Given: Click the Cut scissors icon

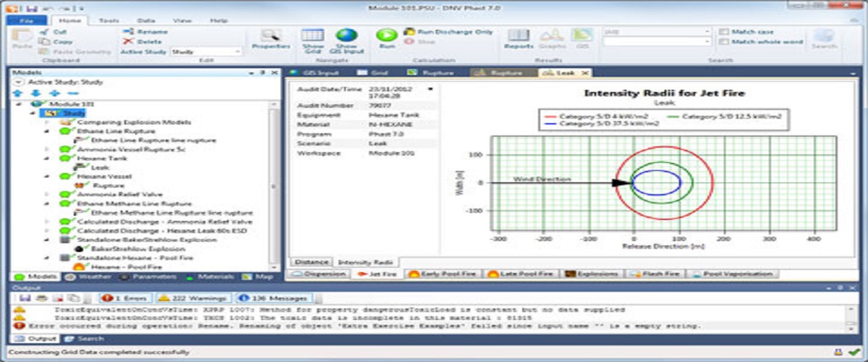Looking at the screenshot, I should (x=44, y=32).
